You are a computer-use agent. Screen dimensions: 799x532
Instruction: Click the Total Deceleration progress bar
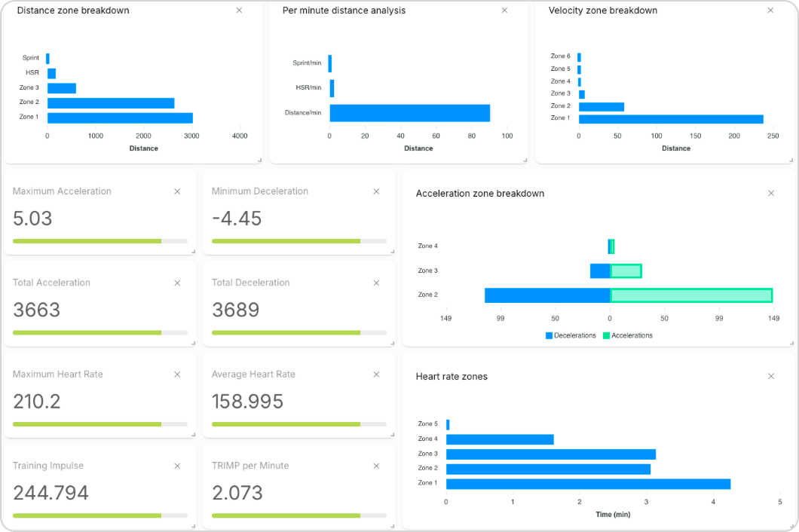pyautogui.click(x=298, y=332)
